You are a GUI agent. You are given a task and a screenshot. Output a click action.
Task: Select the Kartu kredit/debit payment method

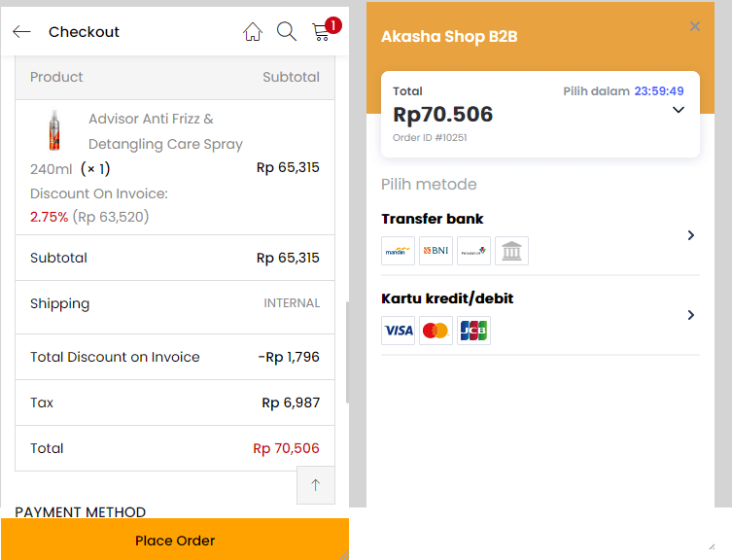click(x=447, y=298)
